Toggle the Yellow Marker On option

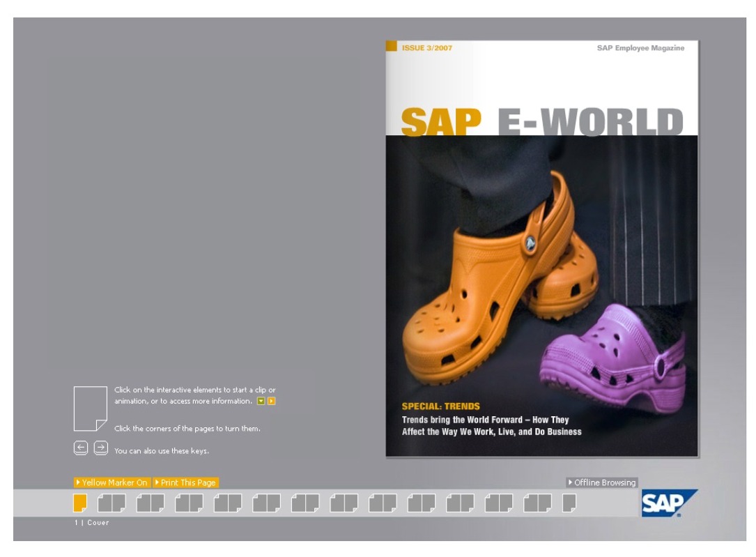pos(112,482)
